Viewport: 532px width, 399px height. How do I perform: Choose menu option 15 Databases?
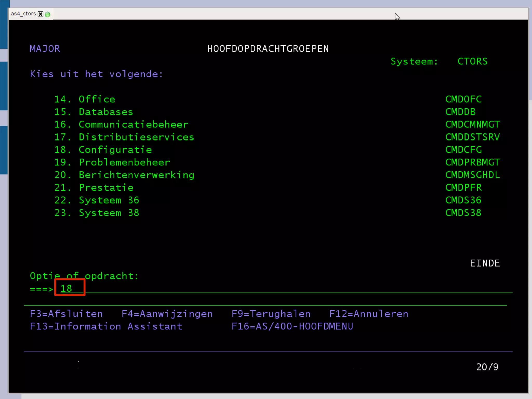pos(106,112)
